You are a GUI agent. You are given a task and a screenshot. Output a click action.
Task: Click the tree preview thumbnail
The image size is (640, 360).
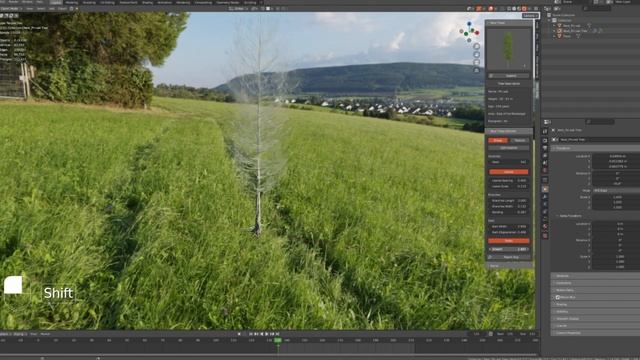(x=508, y=49)
